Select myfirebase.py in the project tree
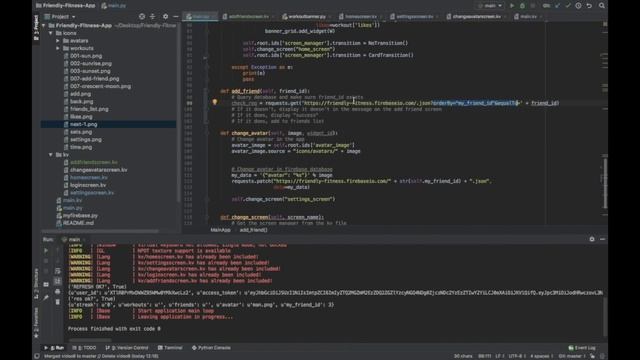The height and width of the screenshot is (360, 640). [x=80, y=216]
